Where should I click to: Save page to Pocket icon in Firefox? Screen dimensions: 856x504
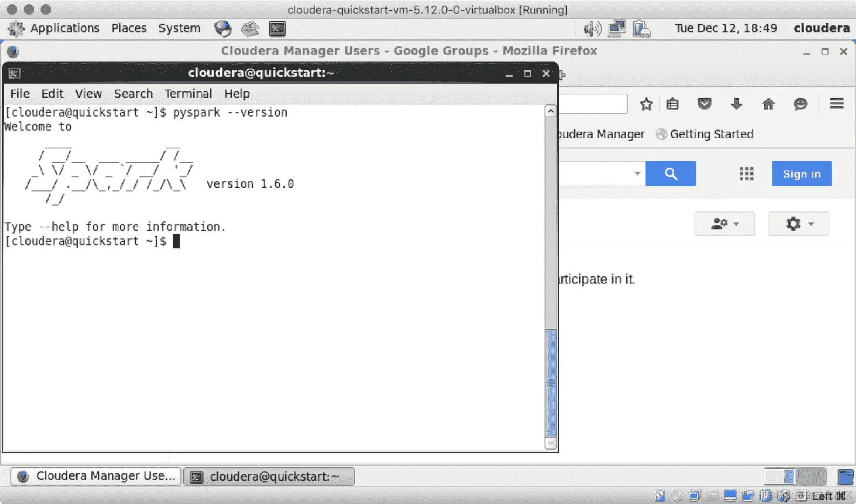(704, 104)
